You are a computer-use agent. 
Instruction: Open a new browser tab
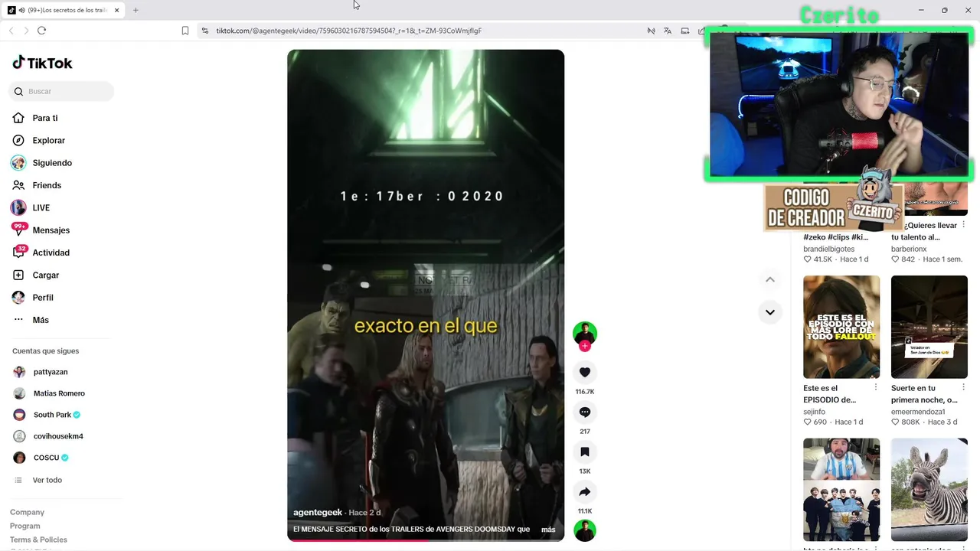coord(136,10)
